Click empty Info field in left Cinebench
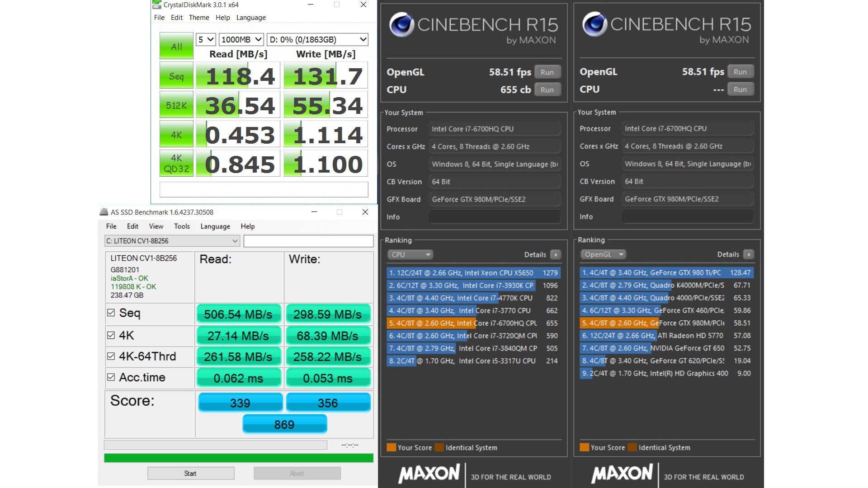This screenshot has height=488, width=868. coord(495,217)
